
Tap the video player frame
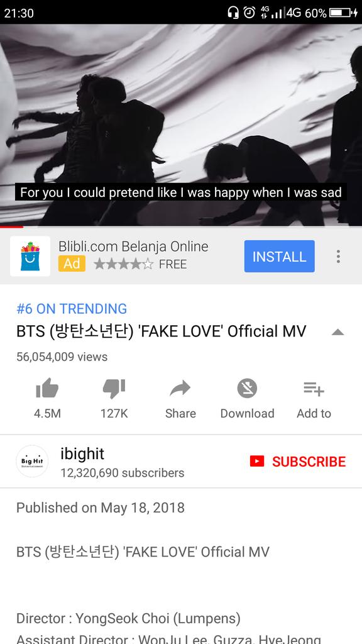[x=181, y=125]
